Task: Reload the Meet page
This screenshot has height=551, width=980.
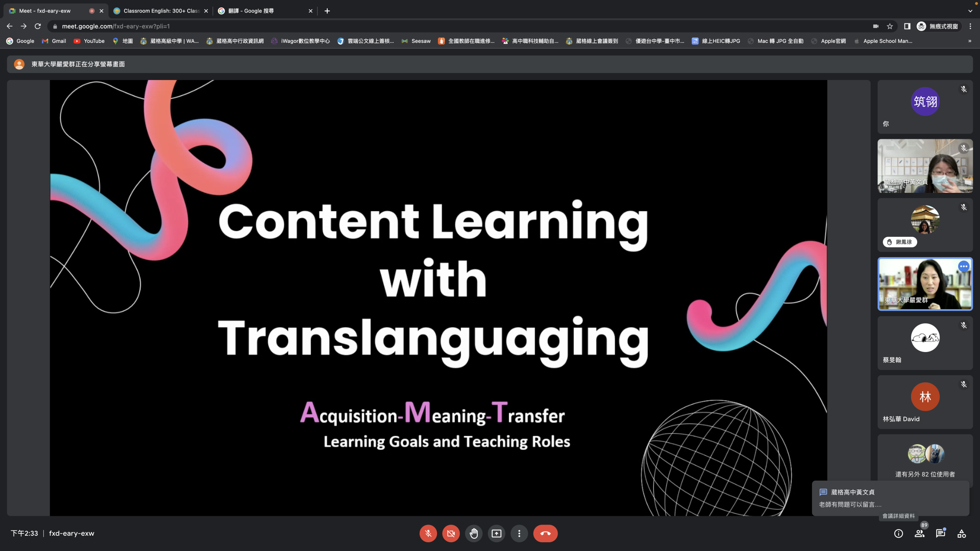Action: [x=38, y=26]
